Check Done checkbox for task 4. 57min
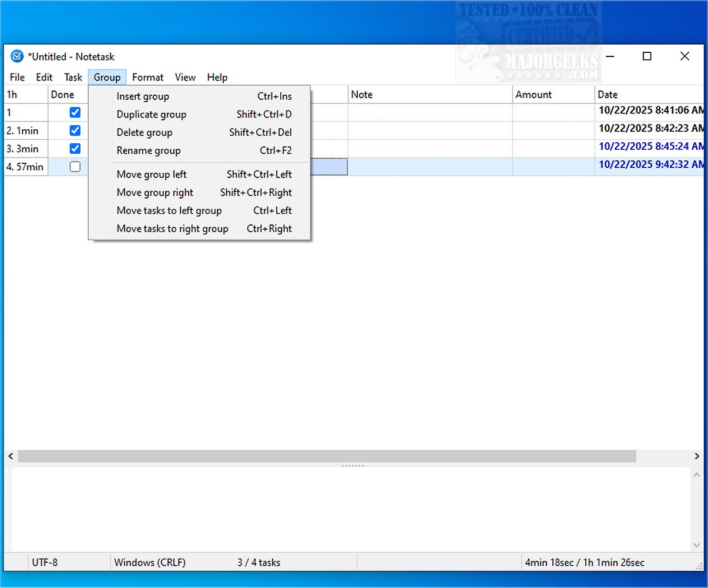This screenshot has width=708, height=588. click(75, 167)
